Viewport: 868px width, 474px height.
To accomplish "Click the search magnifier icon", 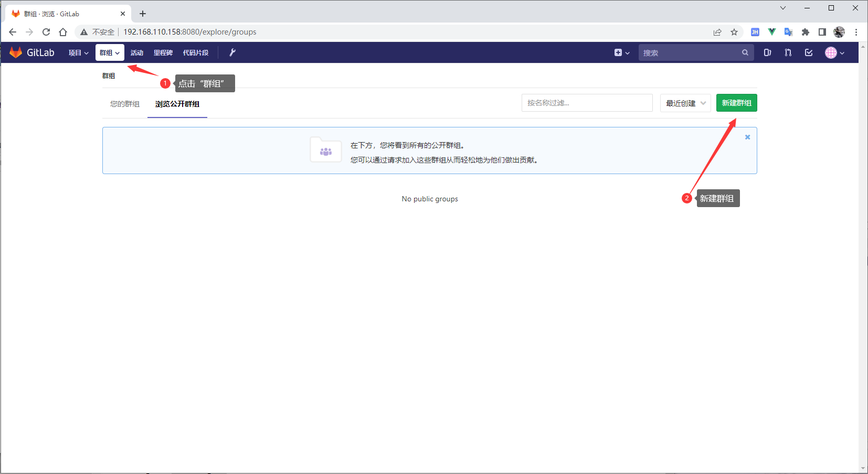I will pos(745,52).
